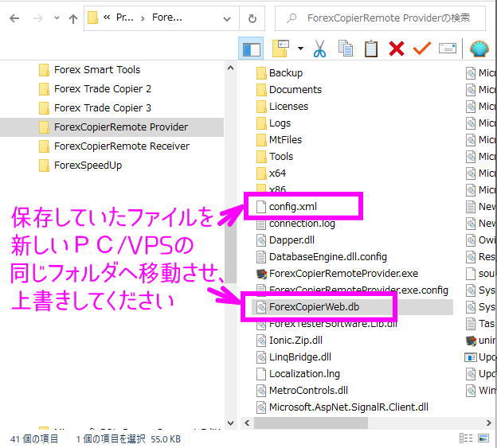Select the Dapper.dll file
The width and height of the screenshot is (497, 448).
(286, 240)
